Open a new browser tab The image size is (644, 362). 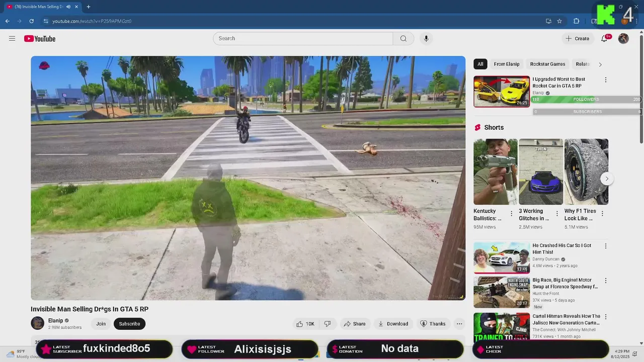click(89, 7)
